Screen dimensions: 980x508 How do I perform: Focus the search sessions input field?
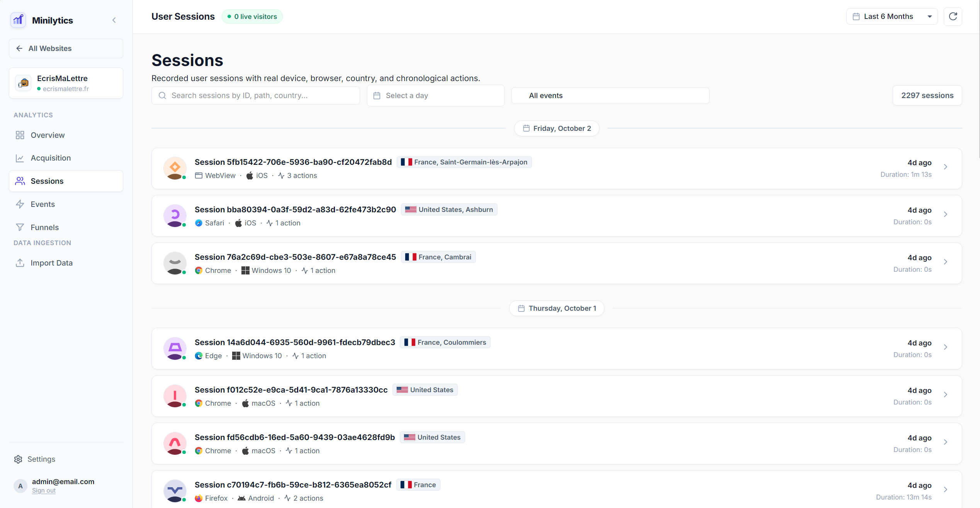256,95
